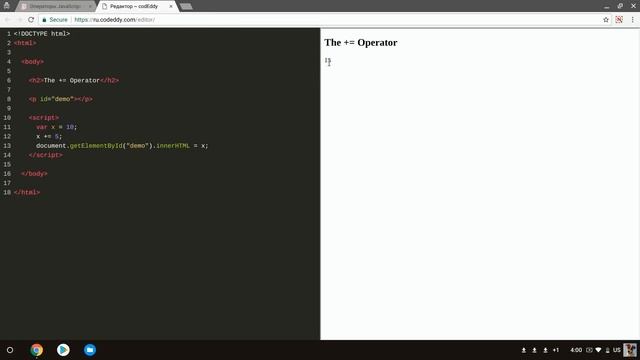
Task: Open the Wi-Fi status icon
Action: click(x=598, y=350)
